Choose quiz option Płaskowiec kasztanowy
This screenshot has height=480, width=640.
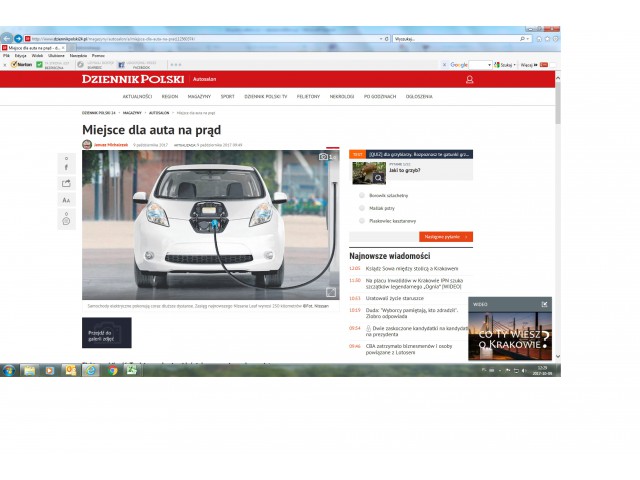click(361, 221)
